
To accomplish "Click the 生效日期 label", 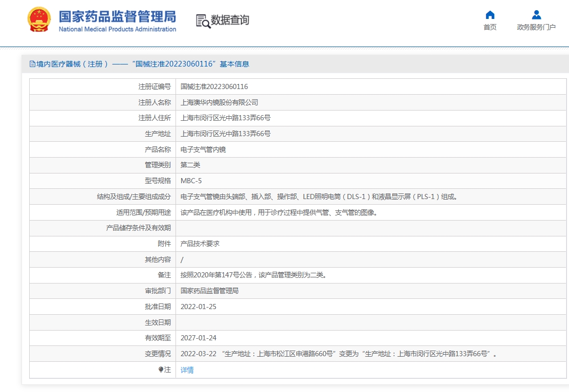I will (x=158, y=322).
